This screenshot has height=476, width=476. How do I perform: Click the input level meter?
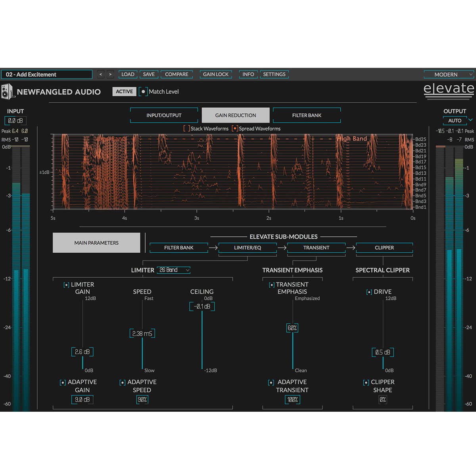pyautogui.click(x=21, y=278)
